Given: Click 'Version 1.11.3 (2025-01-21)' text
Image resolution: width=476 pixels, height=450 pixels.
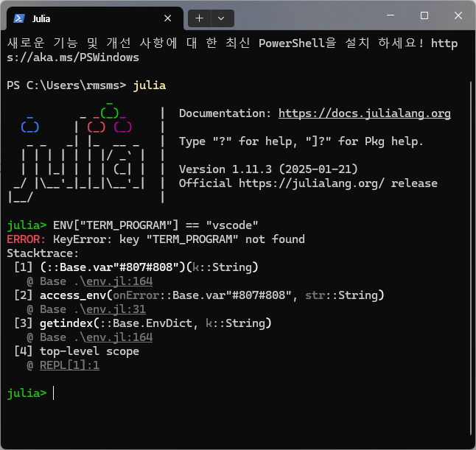Looking at the screenshot, I should click(x=268, y=169).
